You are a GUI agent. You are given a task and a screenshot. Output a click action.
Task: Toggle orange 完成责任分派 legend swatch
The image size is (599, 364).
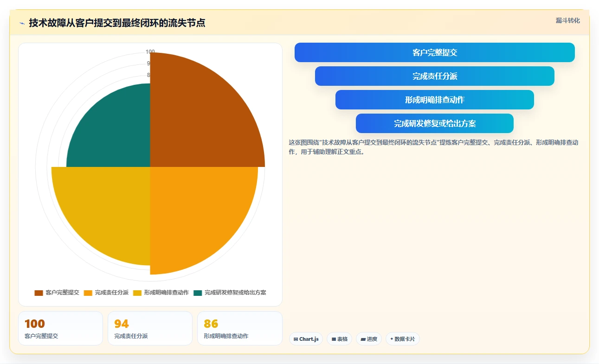pyautogui.click(x=88, y=293)
